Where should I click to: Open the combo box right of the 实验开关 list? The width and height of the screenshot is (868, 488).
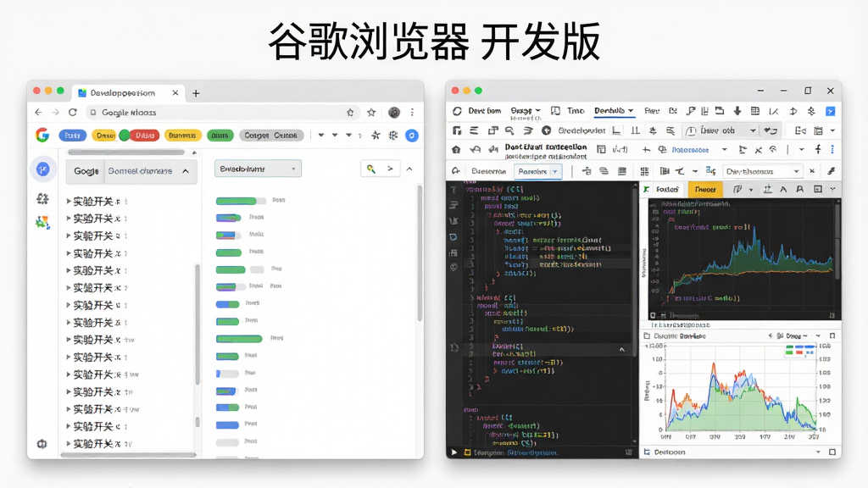258,169
